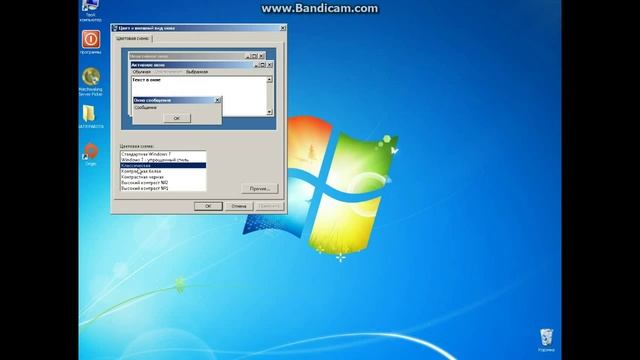This screenshot has width=640, height=360.
Task: Select Контрастная белая scheme
Action: click(163, 171)
